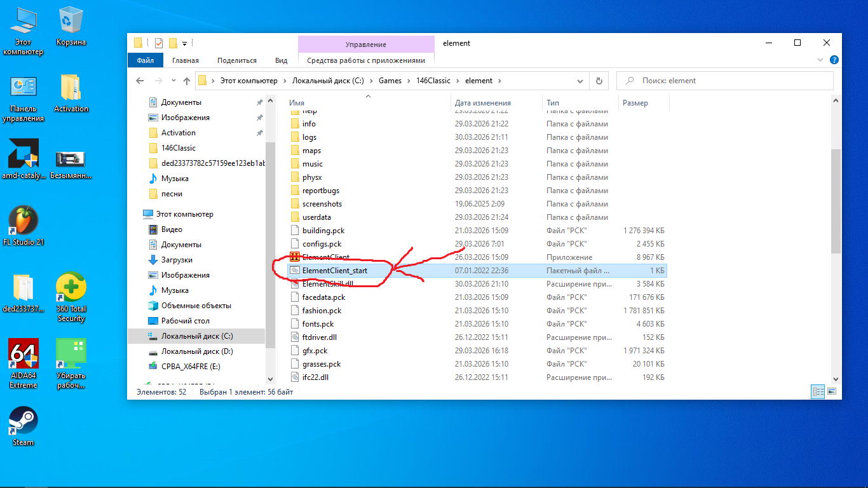Click the Up one level arrow
This screenshot has width=868, height=488.
point(187,81)
